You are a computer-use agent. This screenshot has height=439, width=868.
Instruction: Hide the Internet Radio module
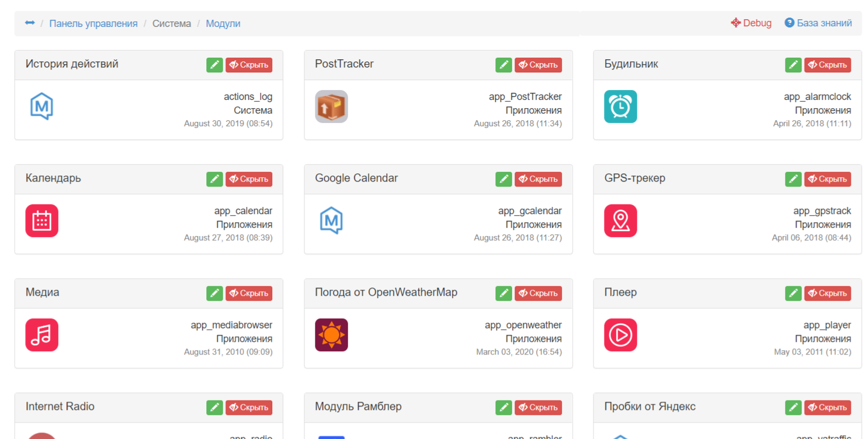pyautogui.click(x=249, y=407)
